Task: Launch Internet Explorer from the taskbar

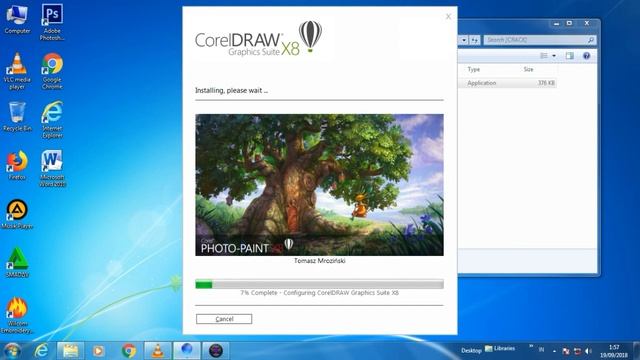Action: click(x=41, y=351)
